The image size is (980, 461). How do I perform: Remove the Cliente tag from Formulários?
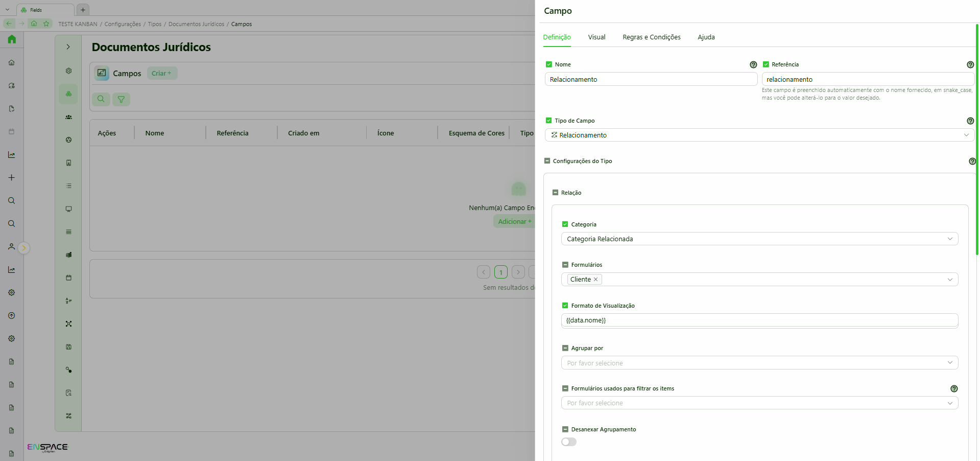595,279
